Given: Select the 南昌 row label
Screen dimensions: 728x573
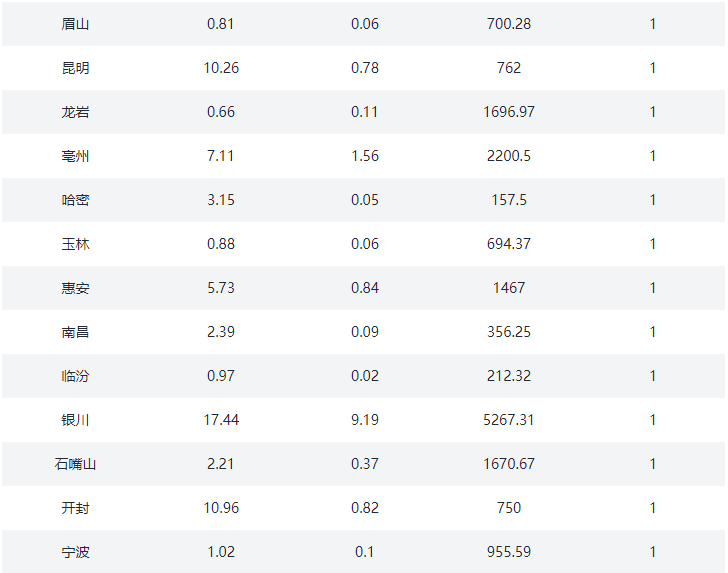Looking at the screenshot, I should pos(75,332).
